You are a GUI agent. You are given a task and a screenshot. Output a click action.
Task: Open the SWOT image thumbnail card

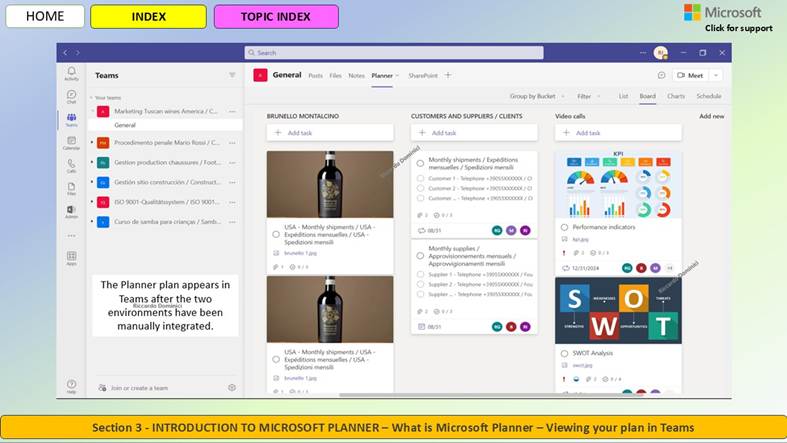point(618,311)
